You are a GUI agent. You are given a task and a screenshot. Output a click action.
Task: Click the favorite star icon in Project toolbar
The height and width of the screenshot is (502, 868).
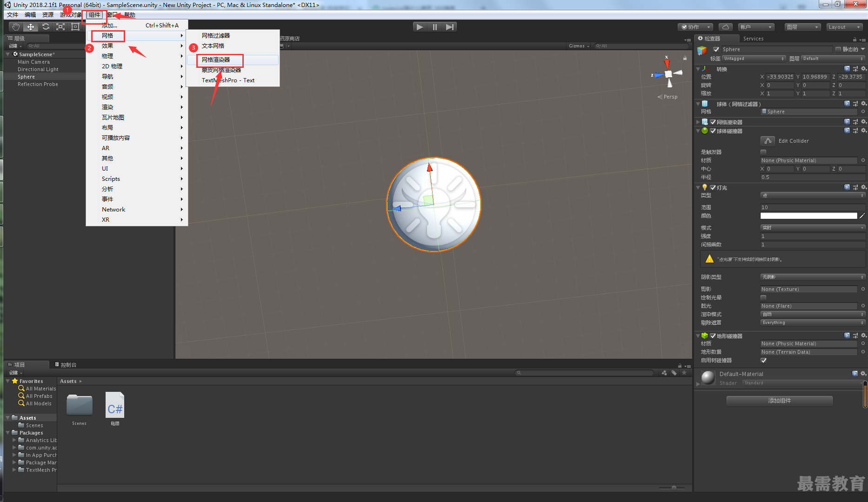pos(684,373)
